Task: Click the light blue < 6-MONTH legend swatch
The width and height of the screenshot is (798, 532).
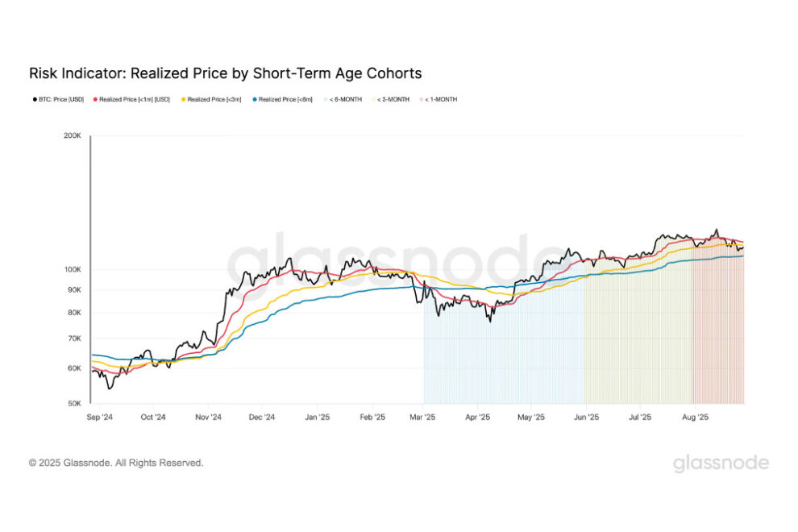Action: tap(326, 99)
